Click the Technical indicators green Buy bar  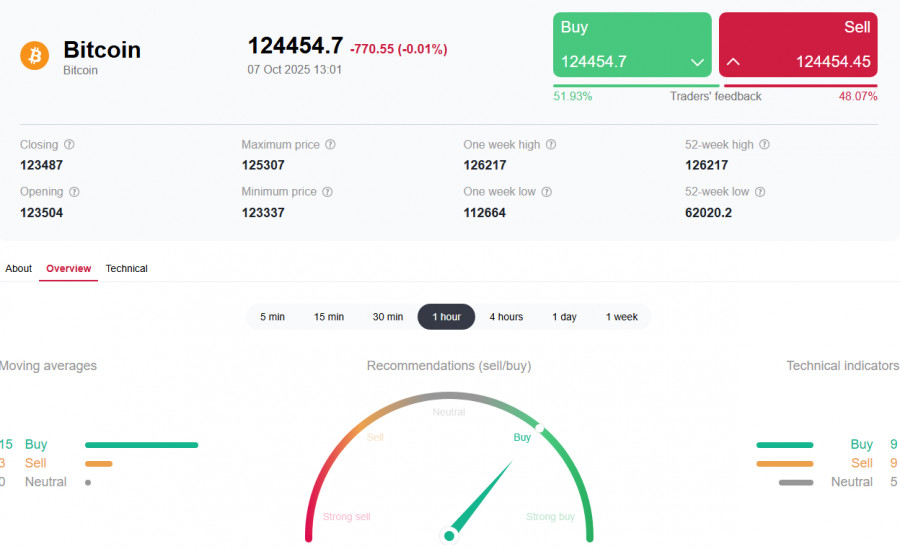[x=785, y=445]
